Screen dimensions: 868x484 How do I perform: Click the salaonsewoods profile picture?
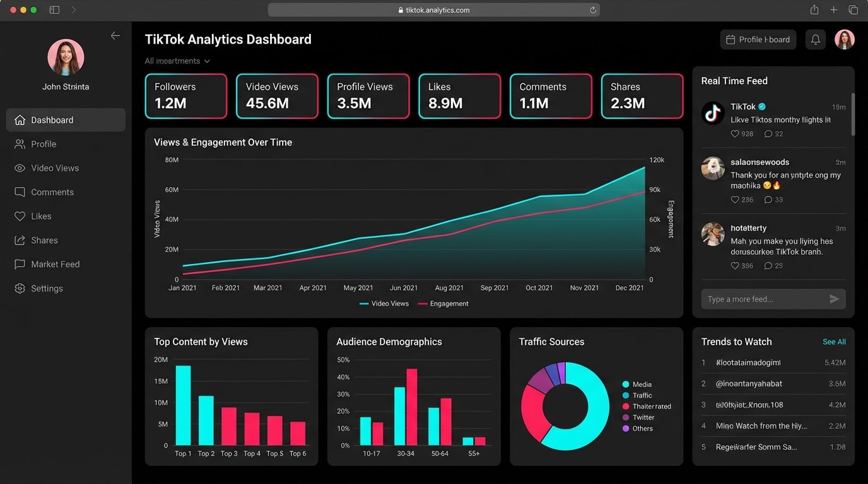713,168
